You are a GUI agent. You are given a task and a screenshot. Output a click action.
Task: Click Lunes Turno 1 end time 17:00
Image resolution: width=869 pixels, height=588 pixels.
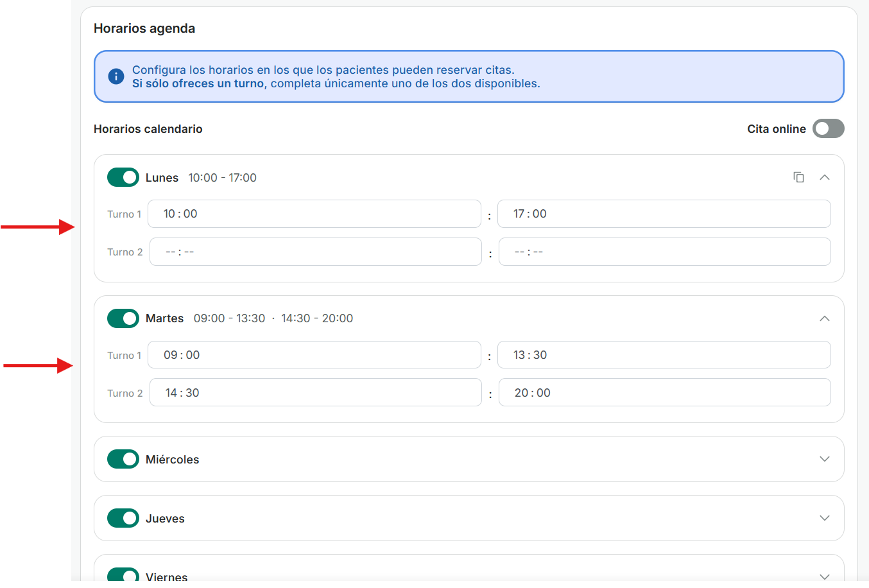pos(664,214)
